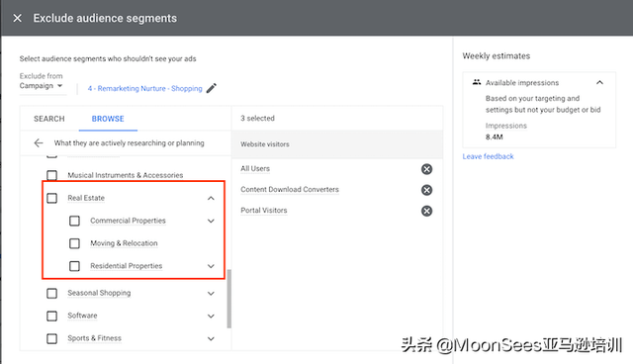Check the Real Estate checkbox
This screenshot has width=633, height=364.
click(x=51, y=198)
